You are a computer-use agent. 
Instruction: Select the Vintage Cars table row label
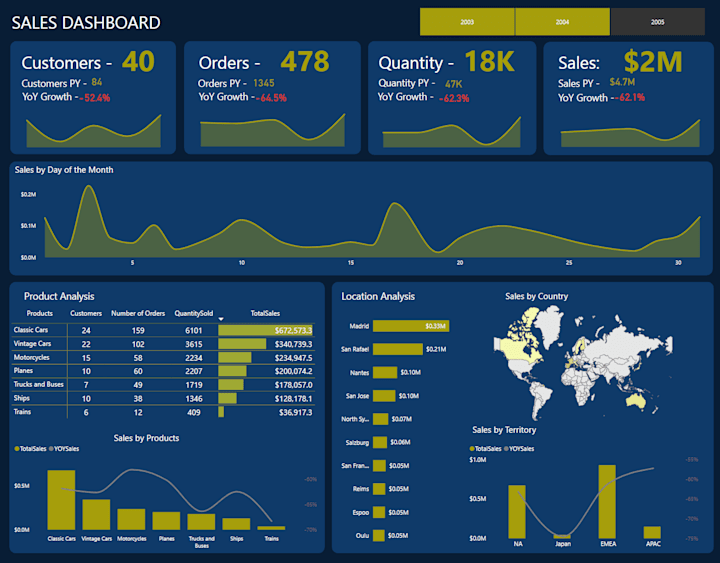click(x=32, y=343)
